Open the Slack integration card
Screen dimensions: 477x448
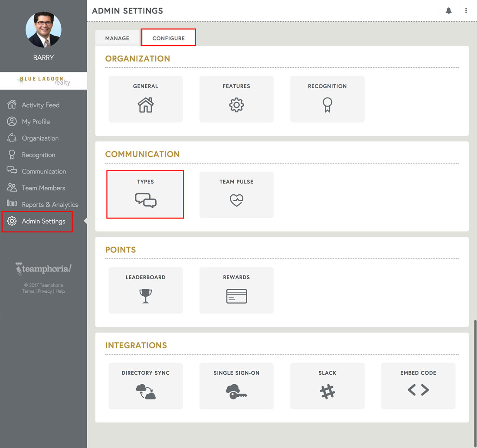[327, 386]
